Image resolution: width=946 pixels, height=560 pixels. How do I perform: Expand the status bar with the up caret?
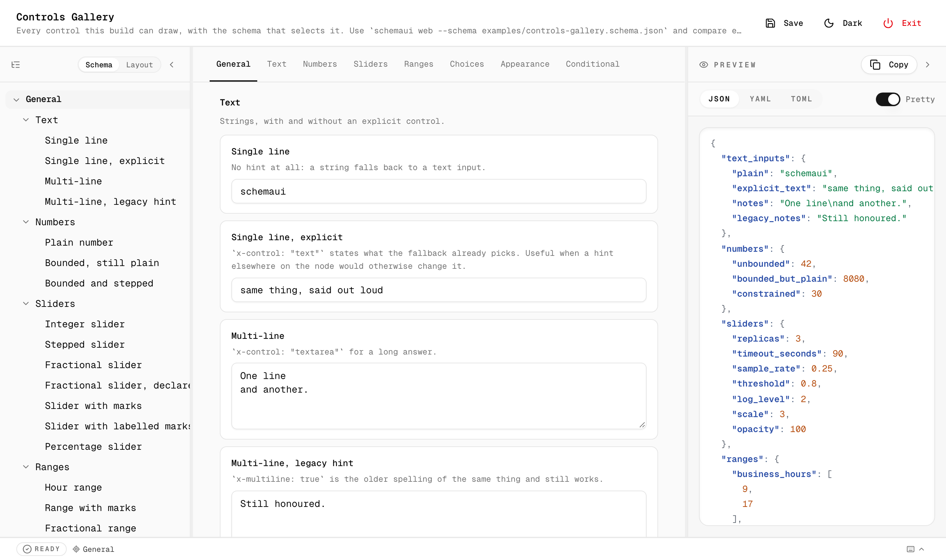pos(921,549)
